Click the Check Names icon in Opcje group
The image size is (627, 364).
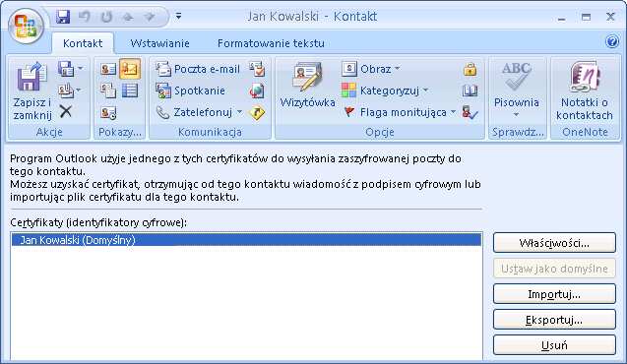point(470,112)
